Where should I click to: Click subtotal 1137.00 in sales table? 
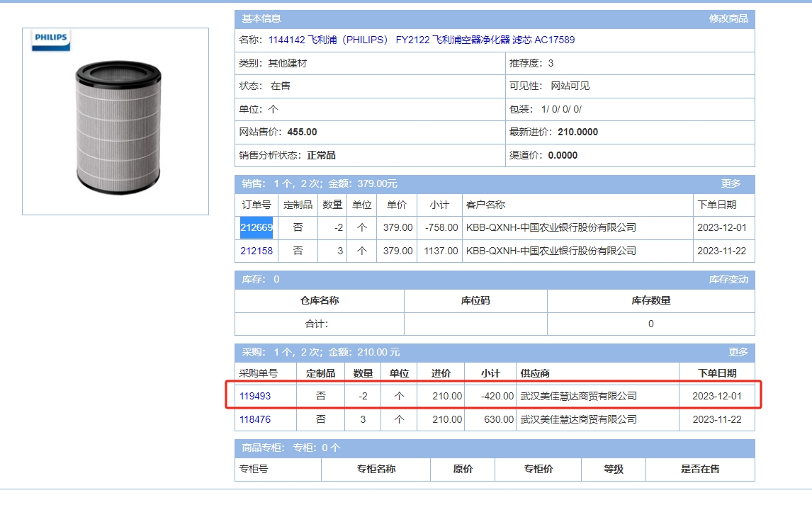point(441,251)
